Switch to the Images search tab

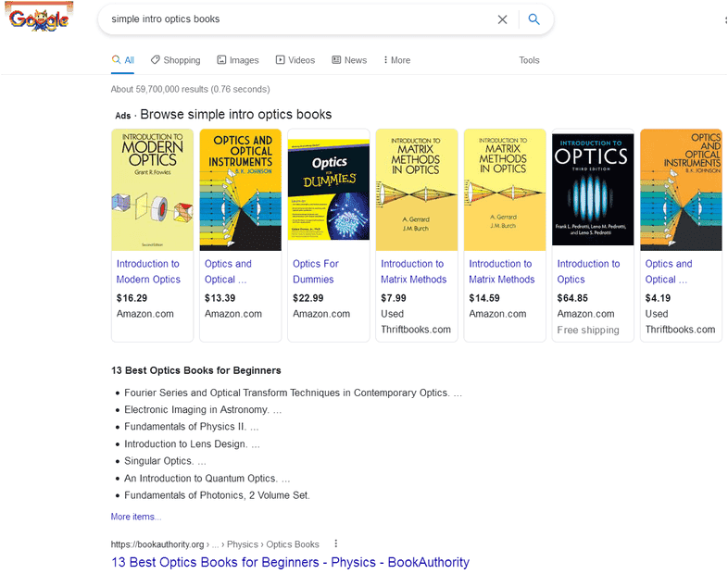click(237, 60)
